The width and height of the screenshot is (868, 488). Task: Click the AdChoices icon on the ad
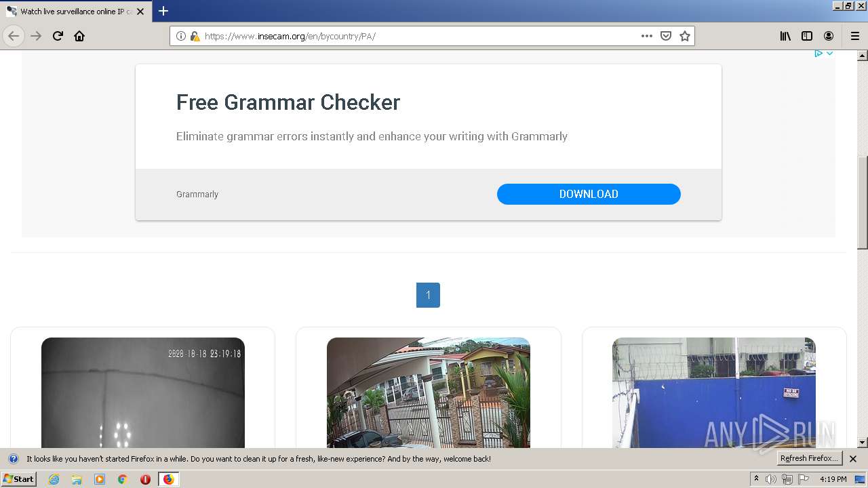(818, 53)
